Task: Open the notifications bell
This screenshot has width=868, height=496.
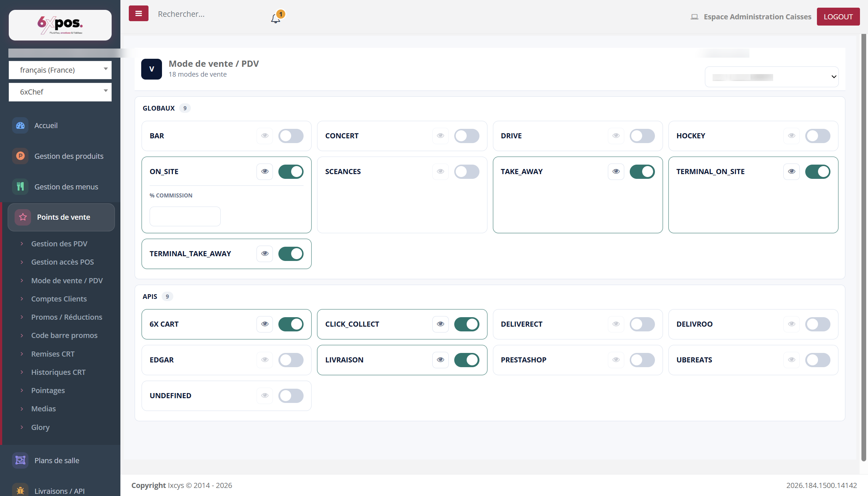Action: tap(276, 18)
